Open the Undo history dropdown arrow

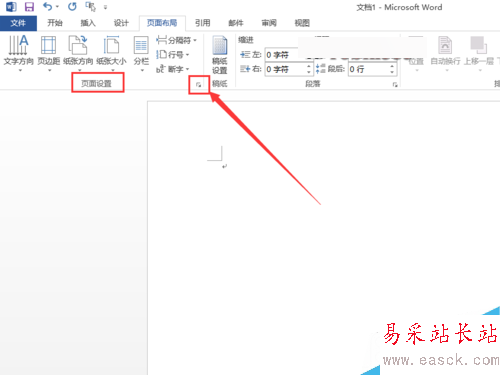coord(57,7)
